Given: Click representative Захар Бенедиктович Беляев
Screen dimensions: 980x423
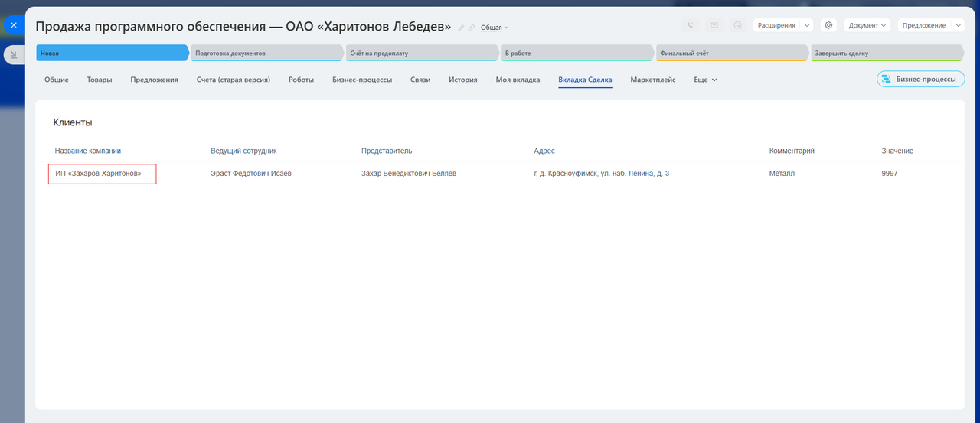Looking at the screenshot, I should click(x=409, y=174).
